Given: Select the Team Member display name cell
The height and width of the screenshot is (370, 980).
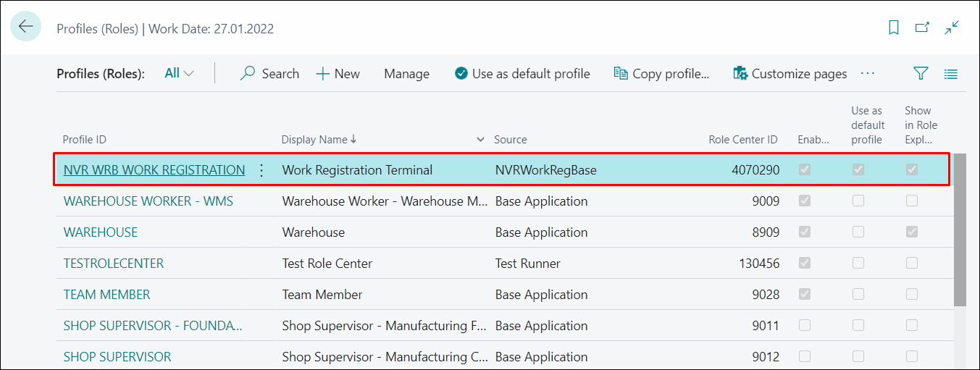Looking at the screenshot, I should click(x=322, y=295).
